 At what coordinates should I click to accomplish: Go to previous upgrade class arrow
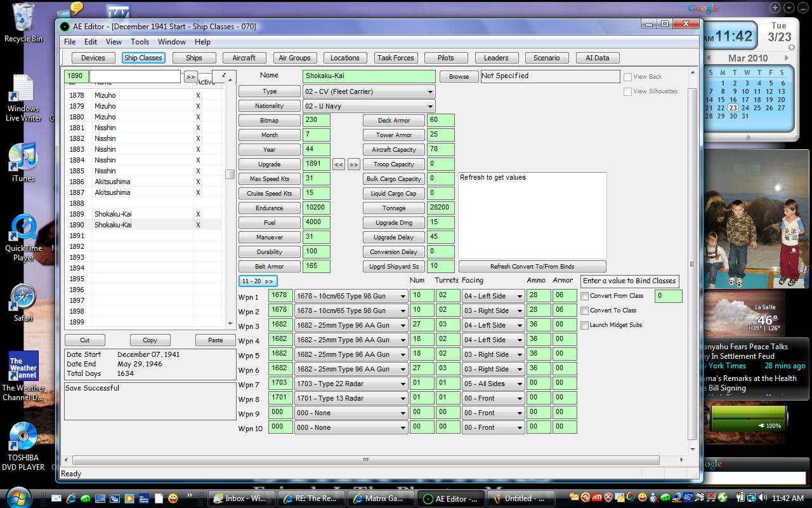tap(339, 164)
